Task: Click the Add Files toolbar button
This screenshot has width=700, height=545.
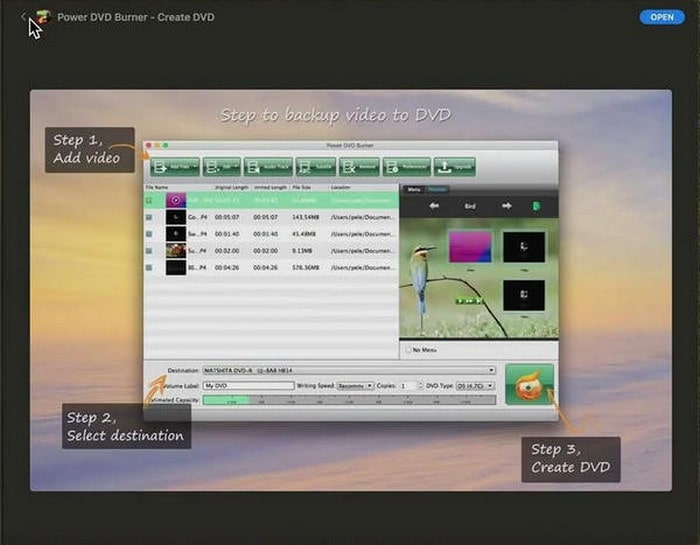Action: tap(175, 167)
